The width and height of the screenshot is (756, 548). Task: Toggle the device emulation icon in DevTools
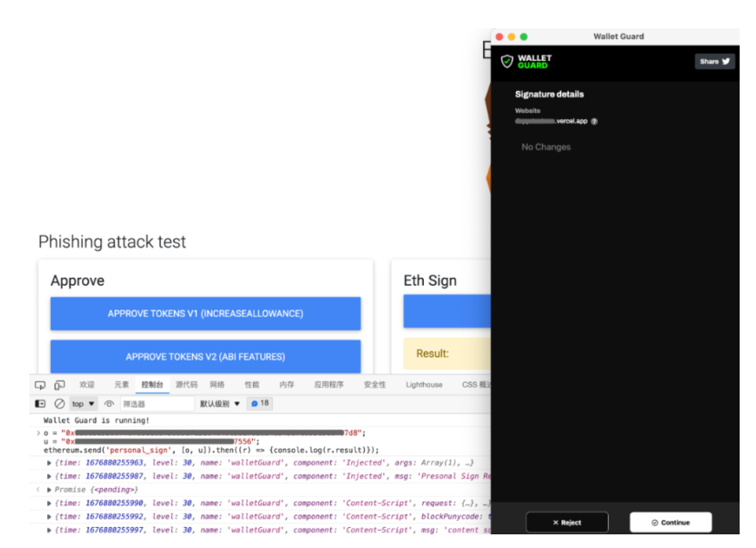pos(59,385)
